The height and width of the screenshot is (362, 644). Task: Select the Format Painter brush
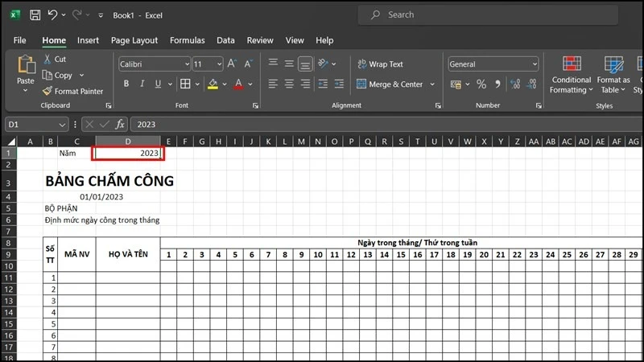point(72,91)
